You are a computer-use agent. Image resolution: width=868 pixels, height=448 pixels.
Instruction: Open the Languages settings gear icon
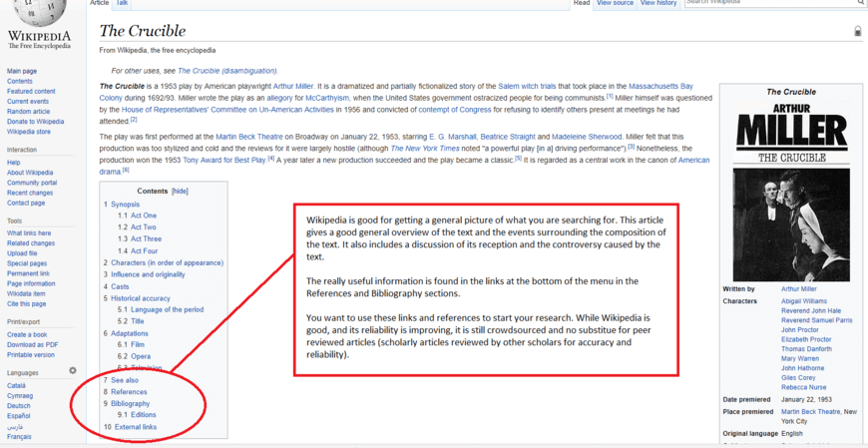click(73, 371)
